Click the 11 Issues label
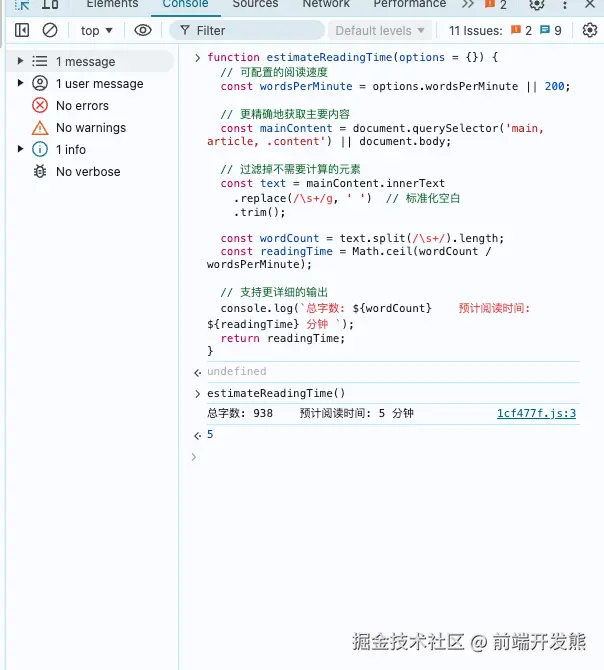 point(475,31)
